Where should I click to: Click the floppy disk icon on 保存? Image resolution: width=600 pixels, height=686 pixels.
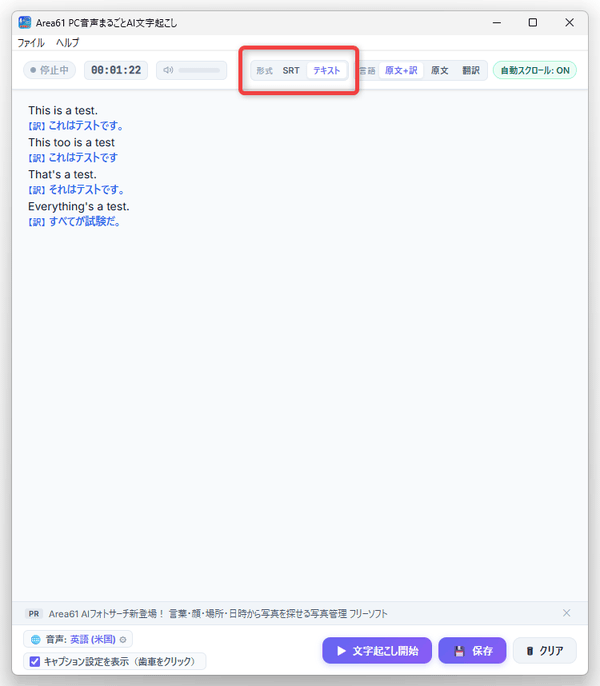point(459,651)
